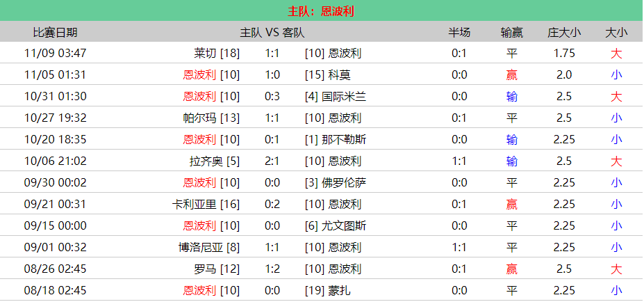644x302 pixels.
Task: Open the 卡利亚里 team link
Action: click(195, 204)
